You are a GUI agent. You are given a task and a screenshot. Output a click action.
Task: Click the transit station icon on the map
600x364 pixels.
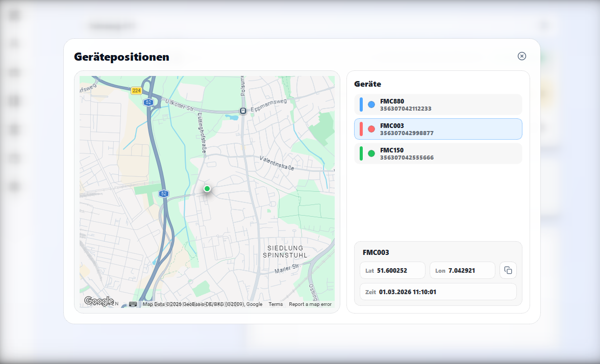click(243, 111)
